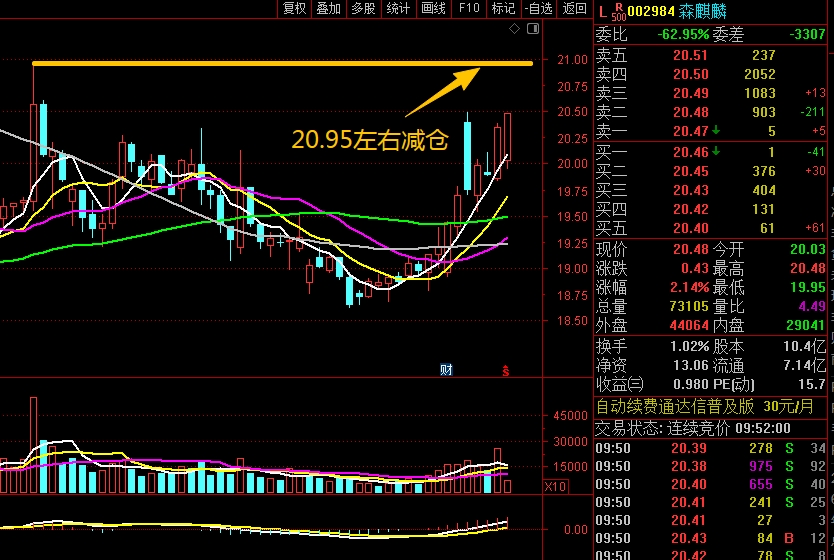Select 卖二 price 20.48

pyautogui.click(x=690, y=112)
